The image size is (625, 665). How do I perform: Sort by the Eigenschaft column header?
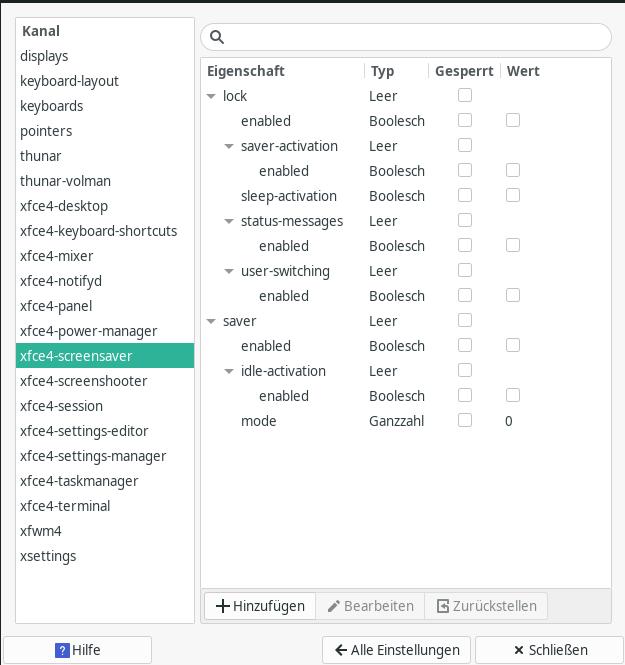coord(282,71)
